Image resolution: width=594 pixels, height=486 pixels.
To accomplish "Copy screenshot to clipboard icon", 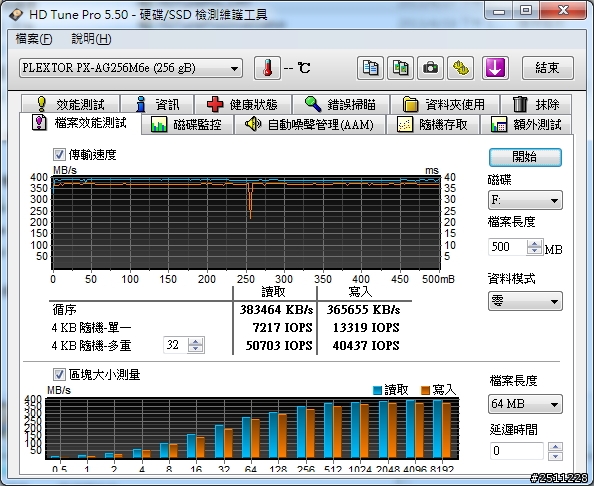I will pos(400,68).
